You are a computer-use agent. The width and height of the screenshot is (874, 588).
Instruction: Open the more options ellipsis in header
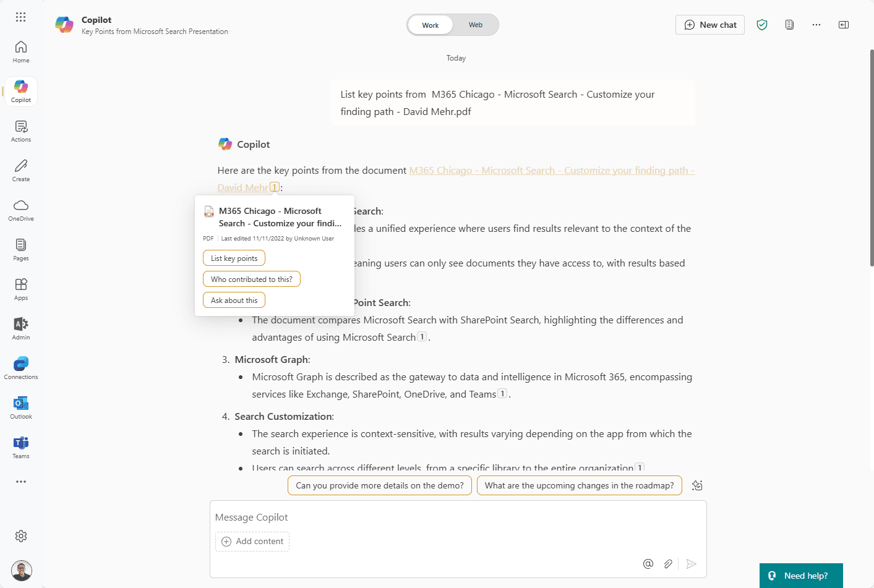(x=816, y=25)
